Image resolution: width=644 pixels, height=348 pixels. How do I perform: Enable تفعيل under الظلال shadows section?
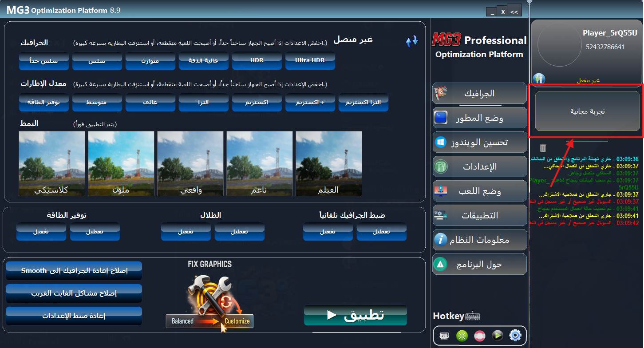point(186,231)
